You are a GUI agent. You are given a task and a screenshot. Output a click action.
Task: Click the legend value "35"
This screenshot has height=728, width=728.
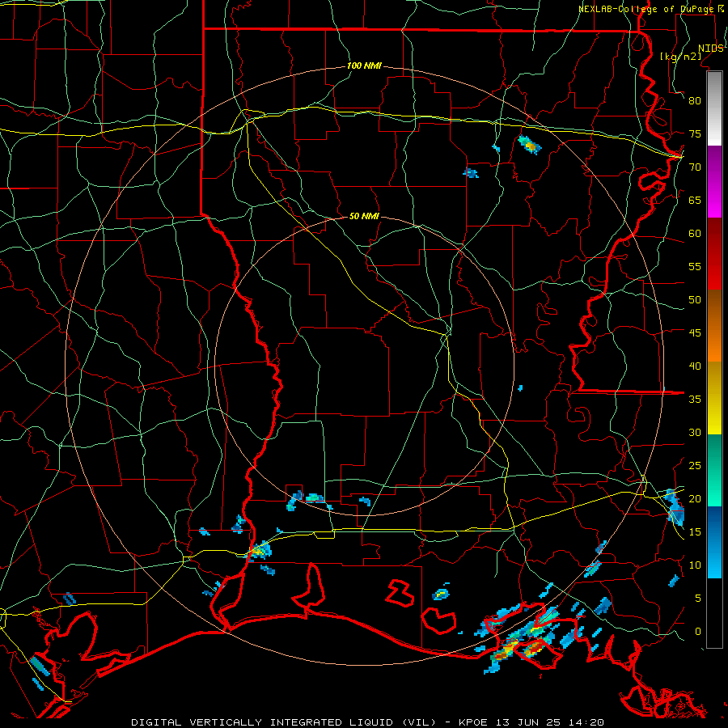coord(695,400)
